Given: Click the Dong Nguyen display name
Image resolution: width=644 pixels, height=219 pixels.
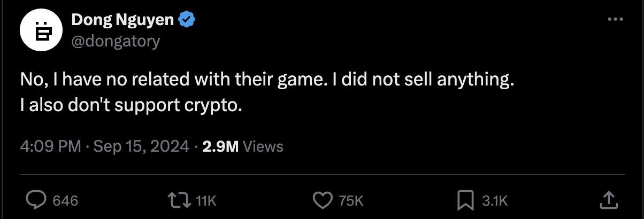Looking at the screenshot, I should 122,20.
